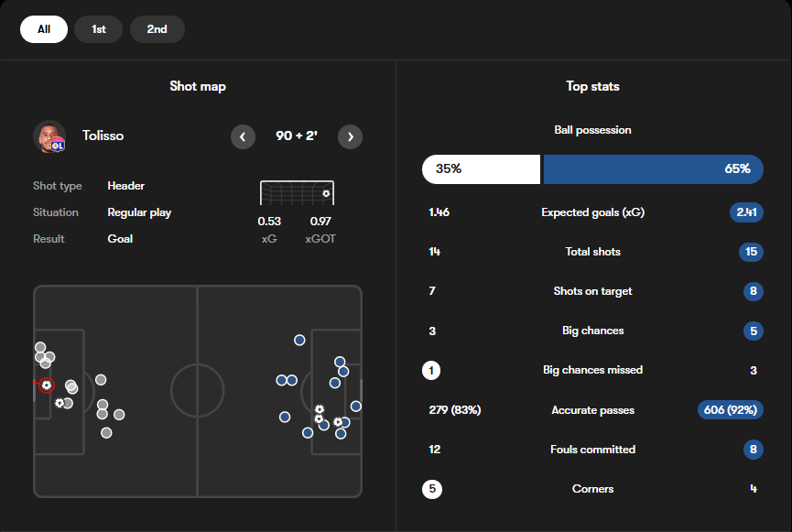Click the leftmost blue shot marker
This screenshot has height=532, width=792.
pyautogui.click(x=282, y=380)
